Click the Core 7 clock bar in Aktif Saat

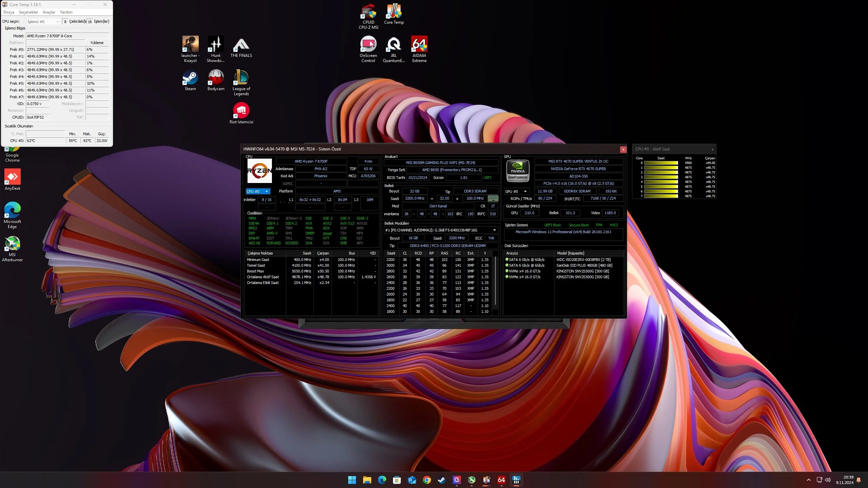click(x=661, y=196)
